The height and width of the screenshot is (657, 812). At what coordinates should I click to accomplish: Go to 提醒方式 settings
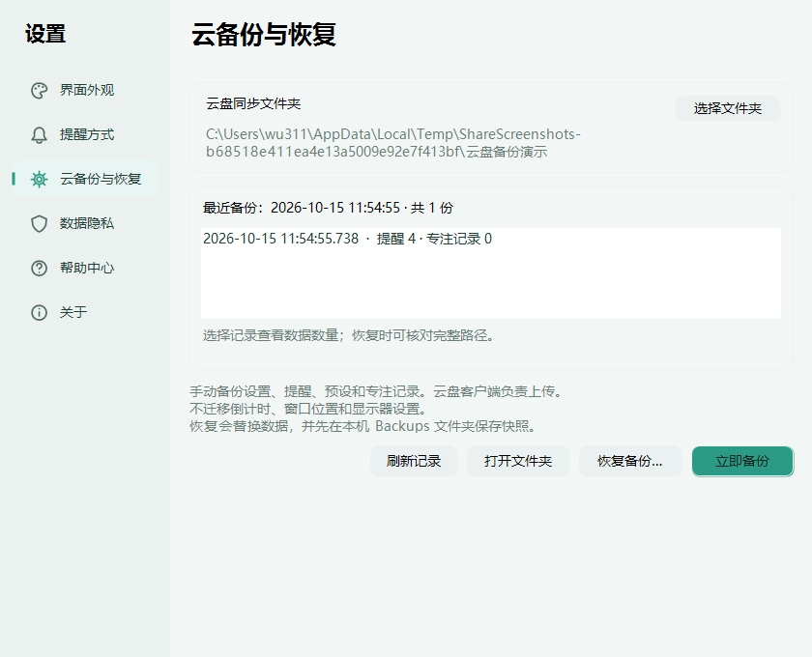85,135
